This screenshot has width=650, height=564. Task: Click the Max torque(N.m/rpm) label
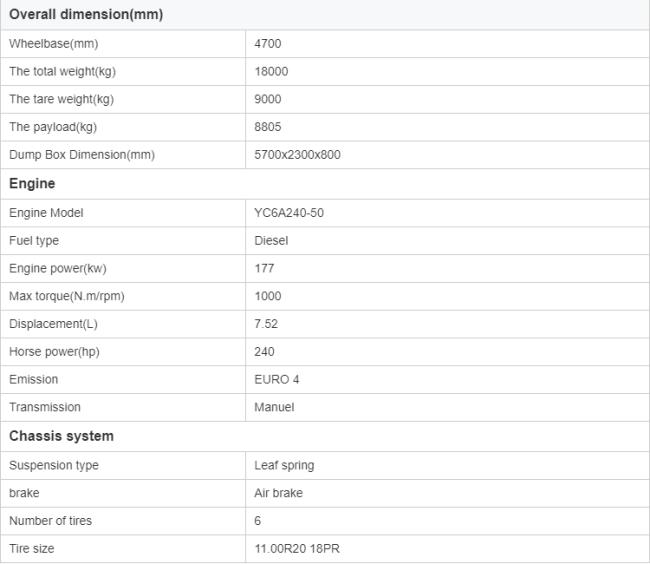point(67,296)
